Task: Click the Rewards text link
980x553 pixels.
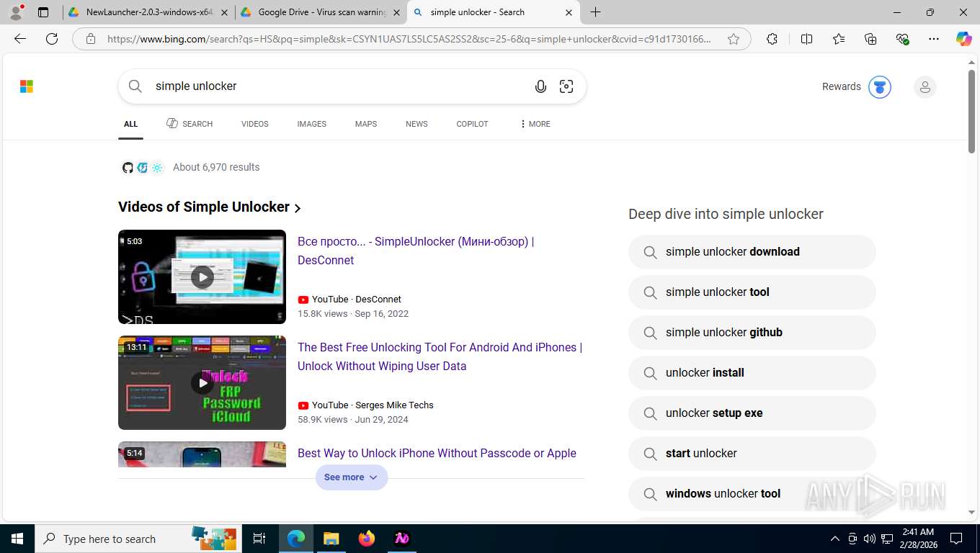Action: 841,86
